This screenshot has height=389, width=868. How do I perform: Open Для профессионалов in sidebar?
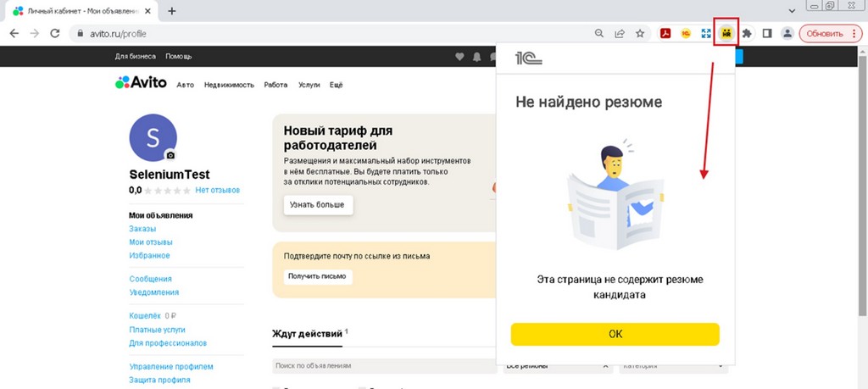[x=168, y=343]
